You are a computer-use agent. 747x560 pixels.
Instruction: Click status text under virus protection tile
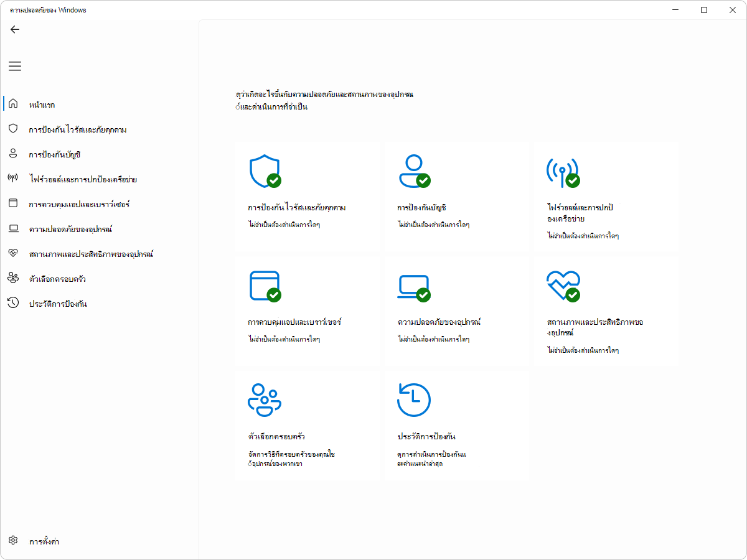284,225
